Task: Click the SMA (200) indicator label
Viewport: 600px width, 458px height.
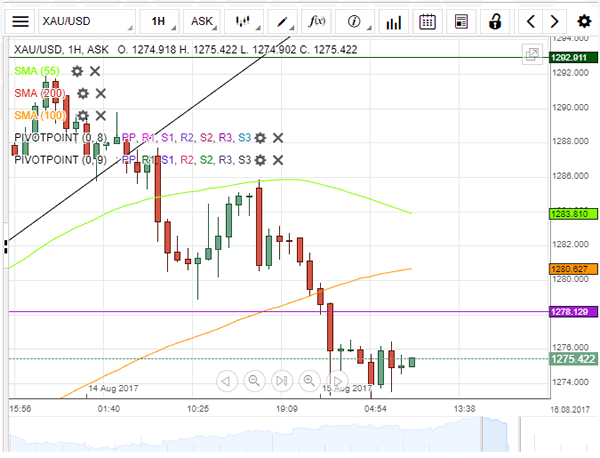Action: [40, 93]
